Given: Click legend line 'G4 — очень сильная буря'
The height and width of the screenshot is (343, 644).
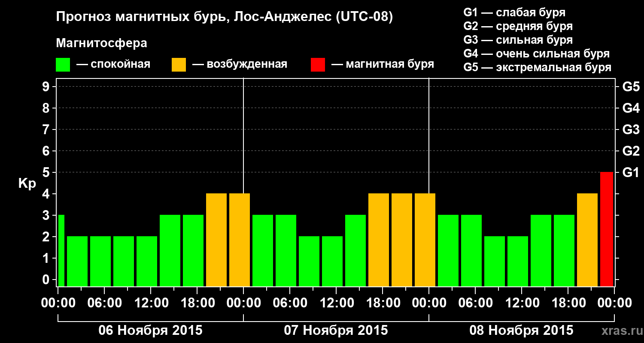Looking at the screenshot, I should tap(537, 54).
